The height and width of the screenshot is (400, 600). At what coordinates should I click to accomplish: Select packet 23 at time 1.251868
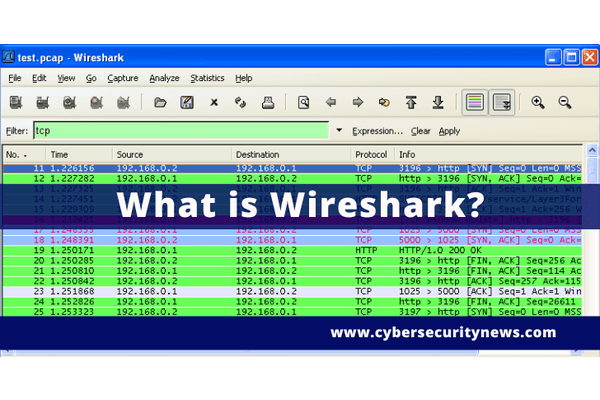292,291
